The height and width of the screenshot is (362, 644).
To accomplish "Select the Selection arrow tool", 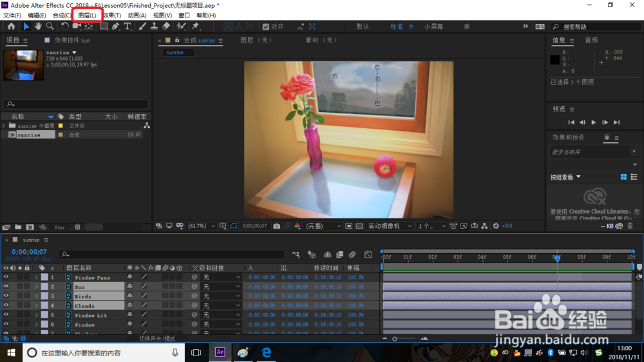I will (x=26, y=26).
